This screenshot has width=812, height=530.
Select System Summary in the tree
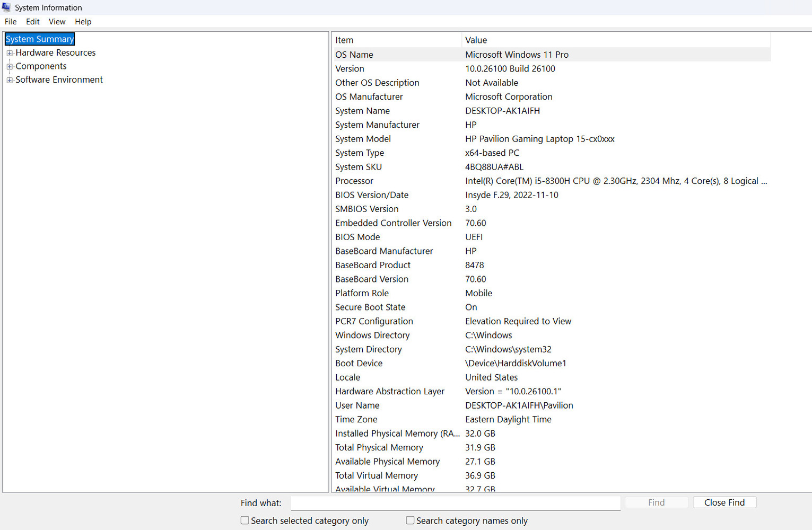pyautogui.click(x=40, y=39)
